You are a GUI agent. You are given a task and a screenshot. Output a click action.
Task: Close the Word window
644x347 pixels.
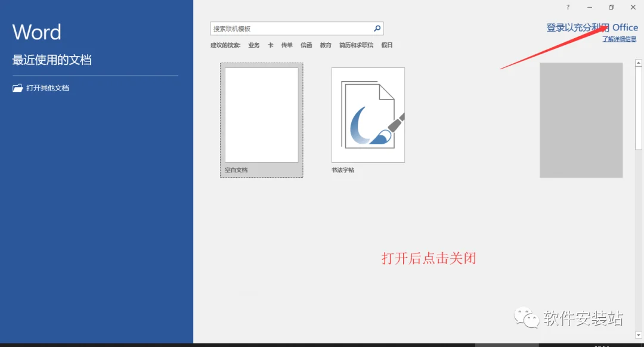tap(633, 7)
